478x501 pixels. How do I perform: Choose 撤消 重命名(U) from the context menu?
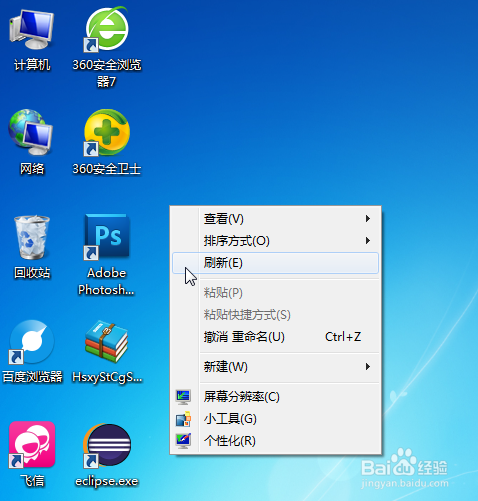275,337
